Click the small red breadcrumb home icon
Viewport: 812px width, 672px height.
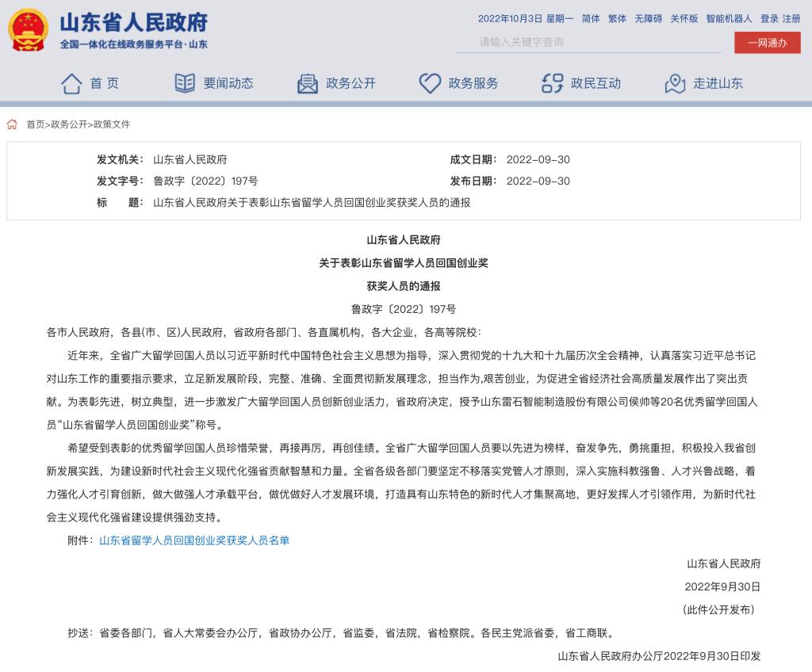(x=12, y=124)
